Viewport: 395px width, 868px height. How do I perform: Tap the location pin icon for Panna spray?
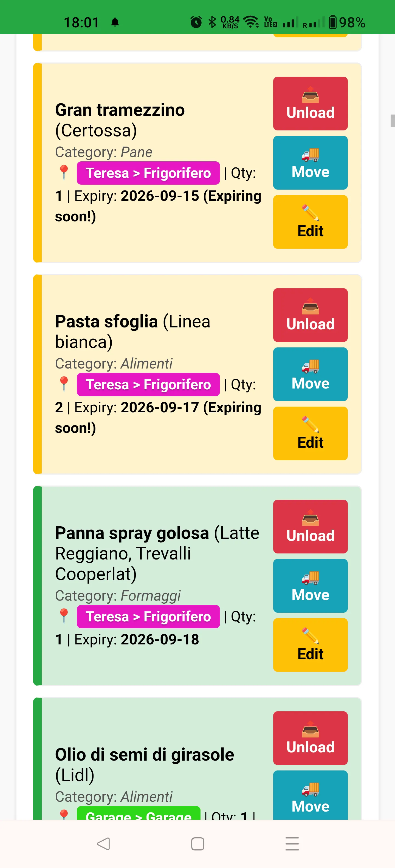pos(64,616)
